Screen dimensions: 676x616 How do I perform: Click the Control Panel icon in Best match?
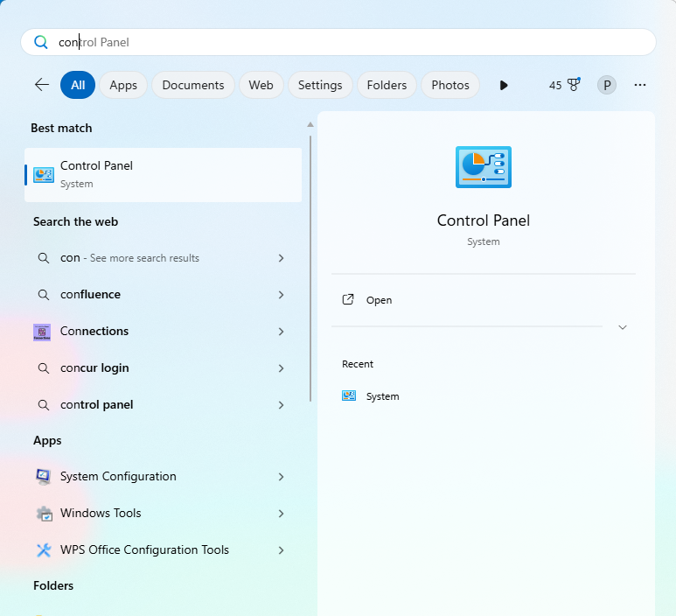point(44,174)
